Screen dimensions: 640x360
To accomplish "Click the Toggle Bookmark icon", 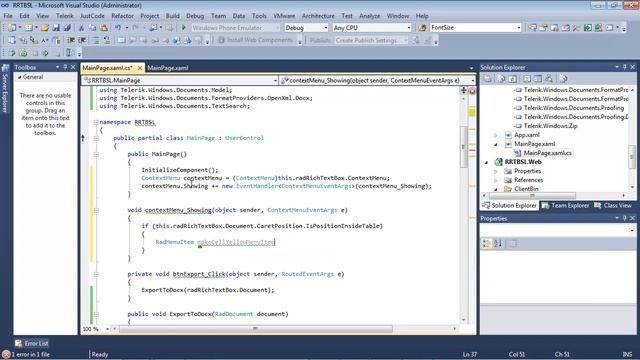I will click(121, 40).
